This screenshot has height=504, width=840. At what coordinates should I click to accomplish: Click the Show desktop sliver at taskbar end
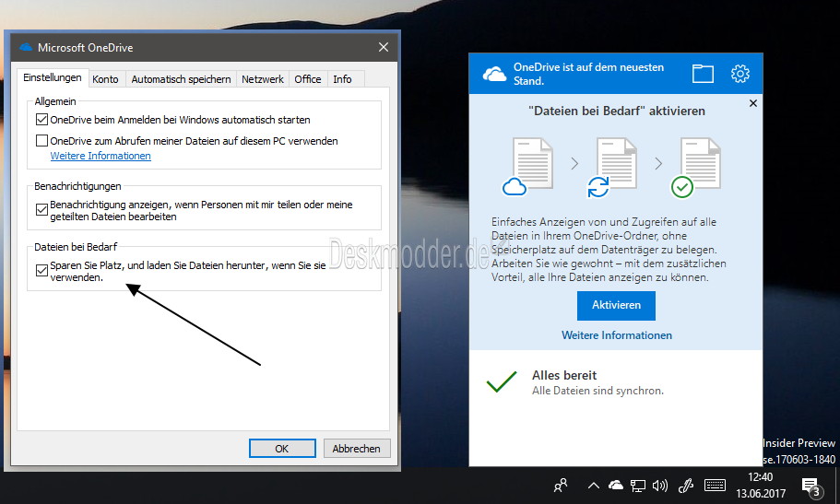point(837,486)
